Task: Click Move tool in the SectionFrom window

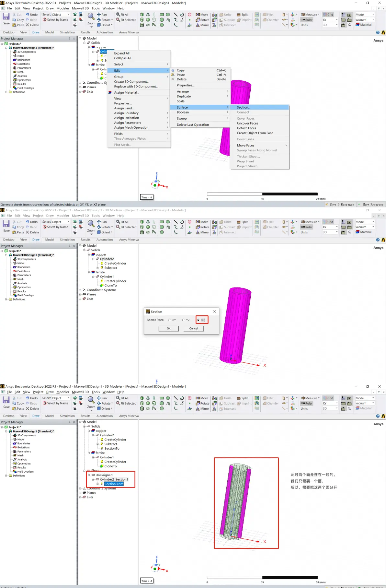Action: pos(202,398)
